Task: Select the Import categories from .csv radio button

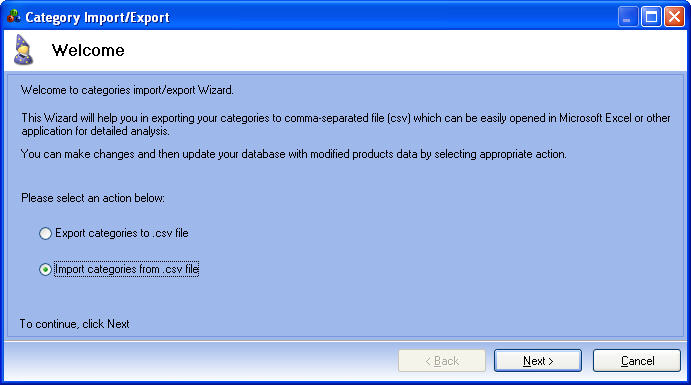Action: pos(45,269)
